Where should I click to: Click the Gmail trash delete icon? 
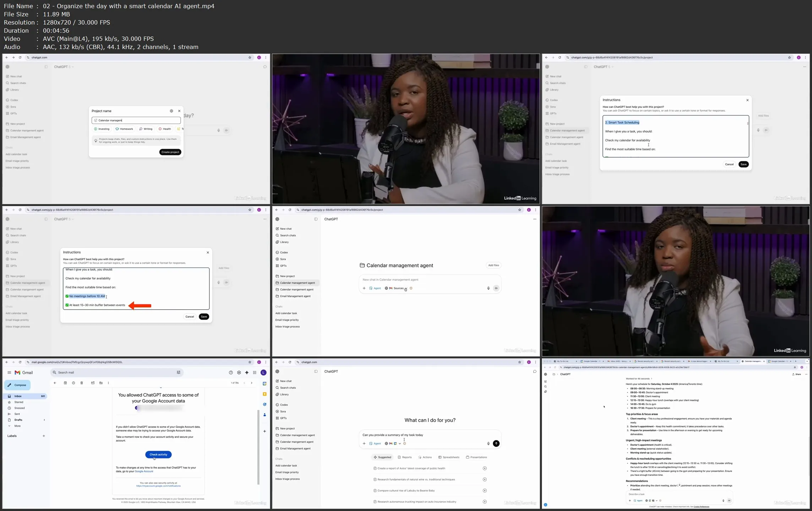[x=82, y=383]
